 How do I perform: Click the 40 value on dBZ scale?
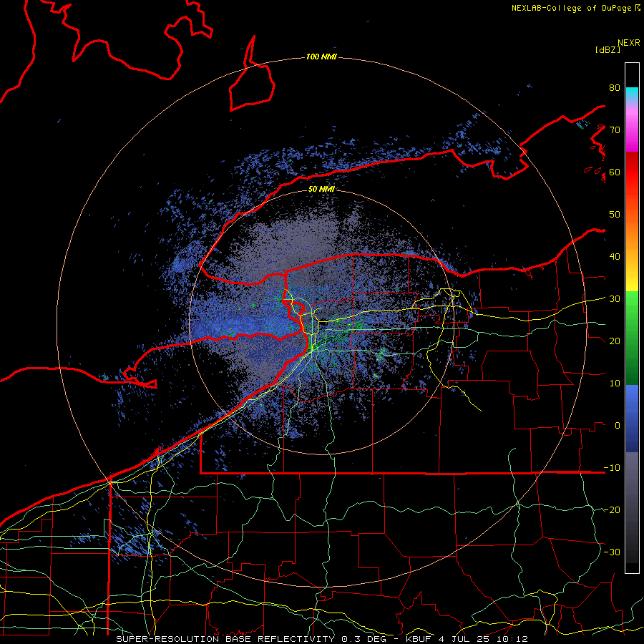[x=615, y=257]
